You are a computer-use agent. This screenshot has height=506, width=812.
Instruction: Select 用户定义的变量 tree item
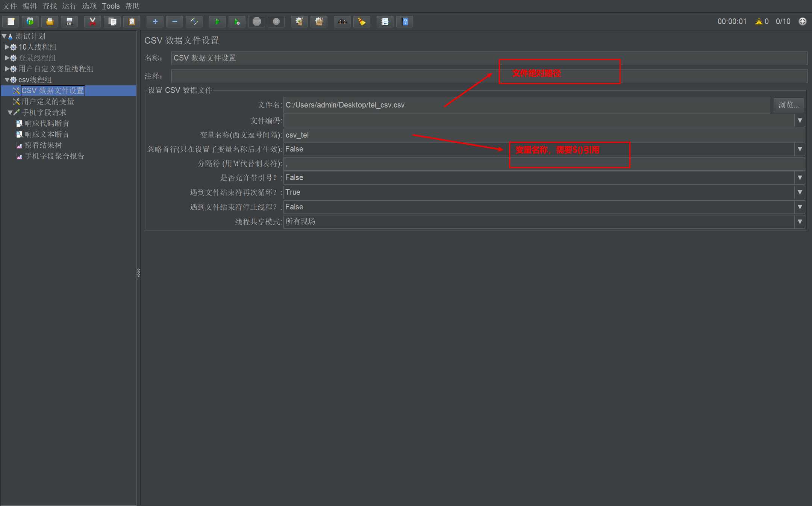pyautogui.click(x=48, y=102)
